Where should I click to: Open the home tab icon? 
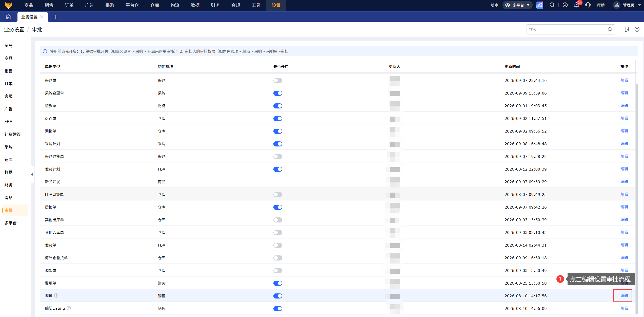tap(8, 17)
